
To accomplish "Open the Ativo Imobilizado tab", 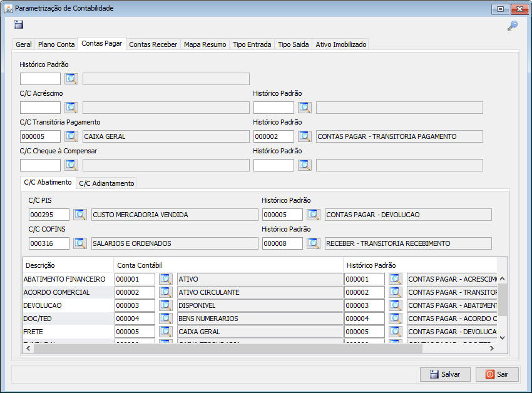I will (x=340, y=44).
